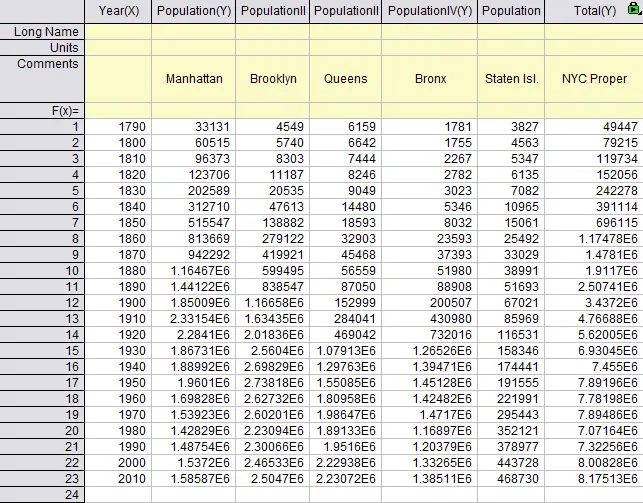Select the PopulationIV(Y) column header
Screen dimensions: 643x503
click(x=429, y=11)
